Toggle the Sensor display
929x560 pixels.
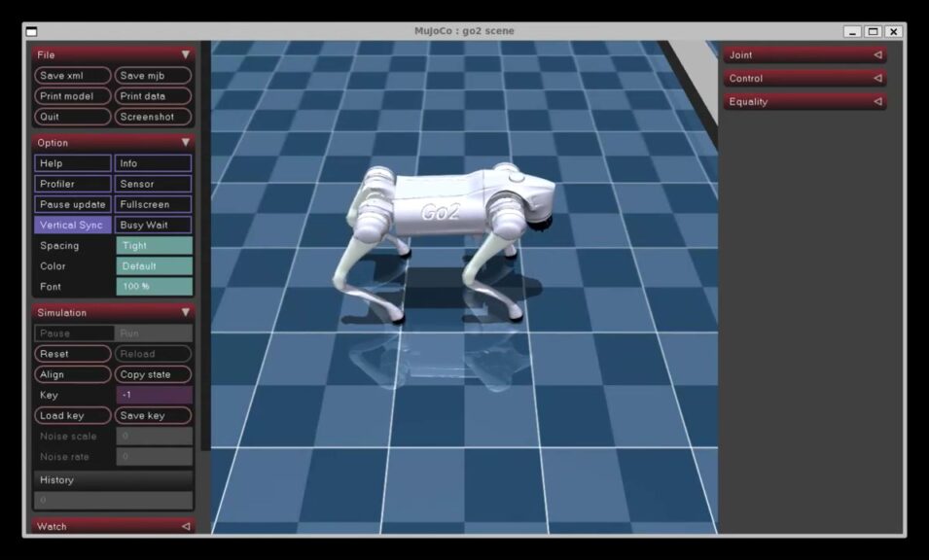(153, 184)
